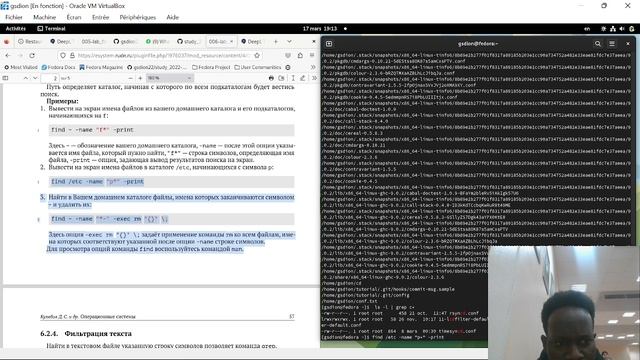The image size is (640, 360).
Task: Open the Fedora Magazine bookmark
Action: pyautogui.click(x=101, y=67)
